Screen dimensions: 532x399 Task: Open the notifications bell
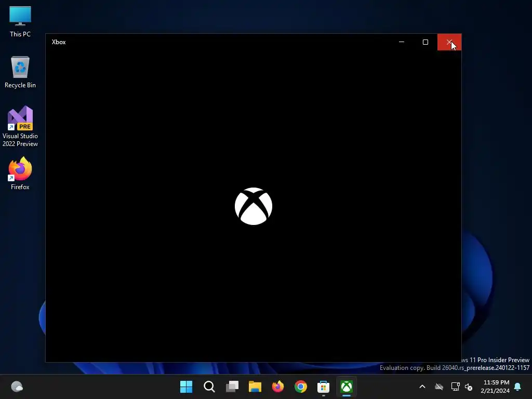click(x=518, y=387)
